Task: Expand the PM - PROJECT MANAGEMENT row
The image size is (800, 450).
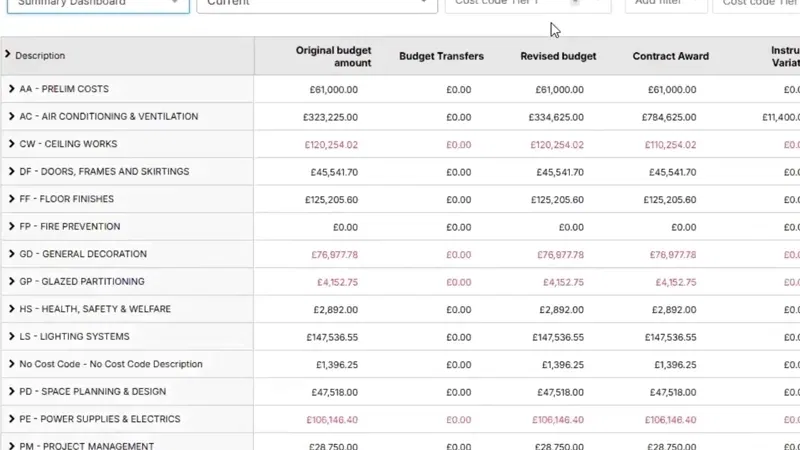Action: [11, 446]
